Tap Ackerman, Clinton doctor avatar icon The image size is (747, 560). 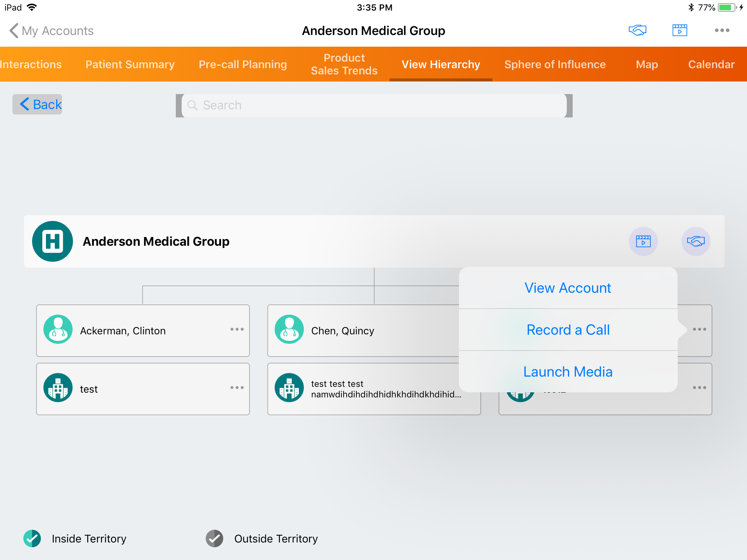(58, 330)
